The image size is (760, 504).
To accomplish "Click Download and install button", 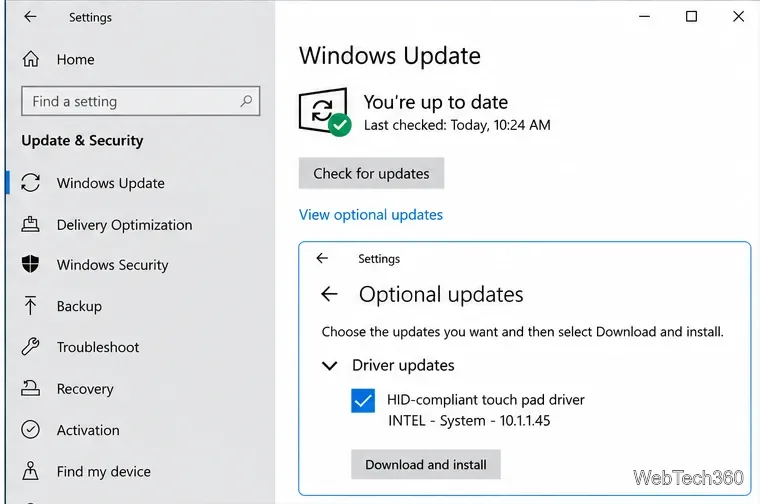I will [426, 464].
